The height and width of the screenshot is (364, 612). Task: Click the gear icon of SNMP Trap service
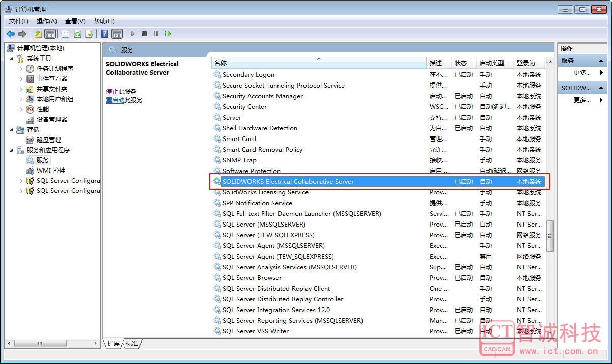pos(217,160)
